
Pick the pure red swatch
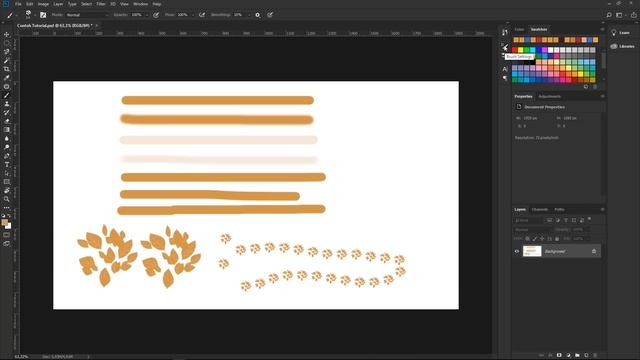515,50
